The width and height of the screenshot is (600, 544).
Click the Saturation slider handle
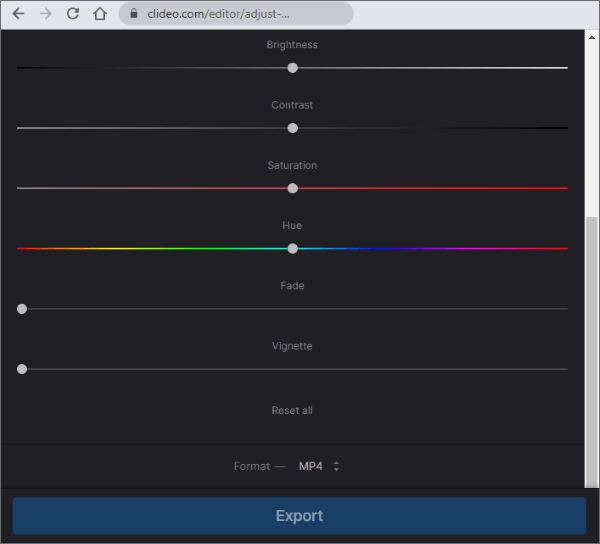click(x=293, y=188)
